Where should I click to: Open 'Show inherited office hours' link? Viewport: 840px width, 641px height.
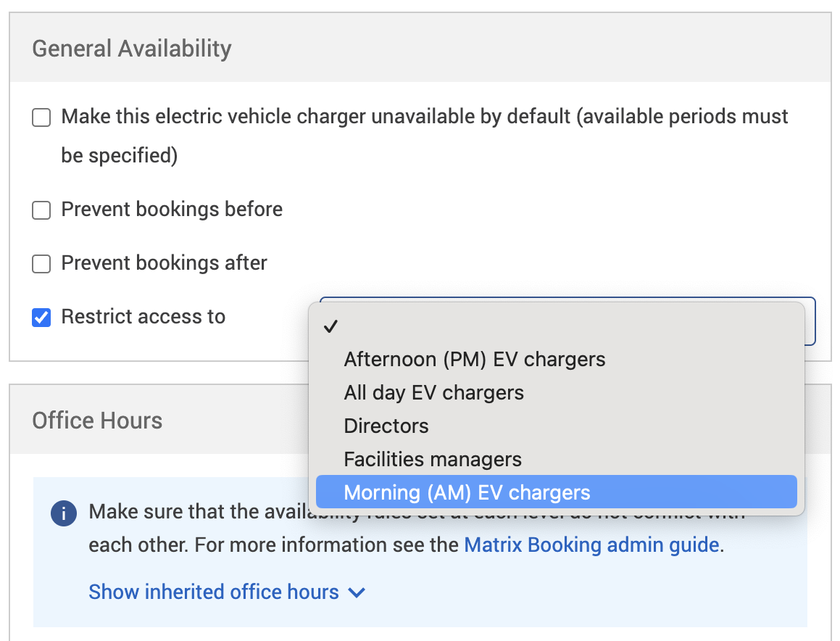pyautogui.click(x=213, y=592)
